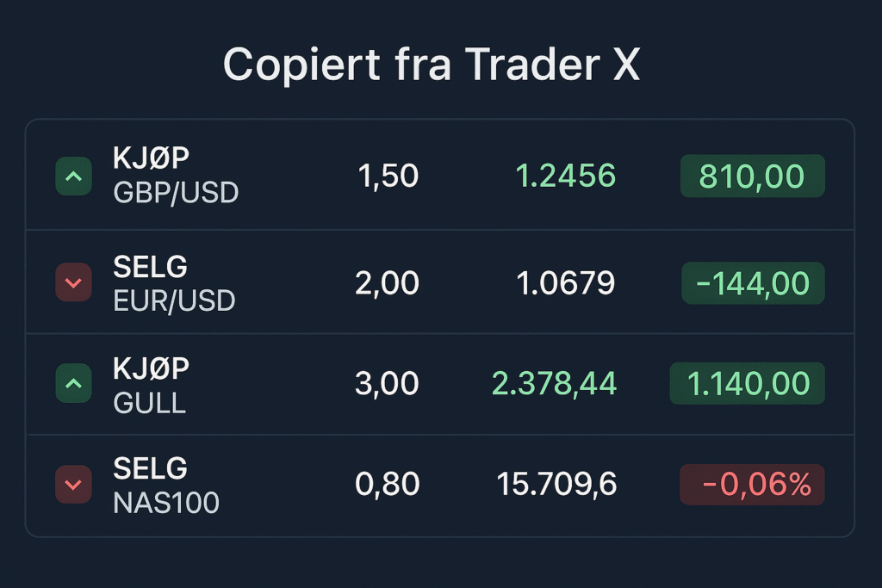Click the Copiert fra Trader X heading
The image size is (882, 588).
point(432,64)
